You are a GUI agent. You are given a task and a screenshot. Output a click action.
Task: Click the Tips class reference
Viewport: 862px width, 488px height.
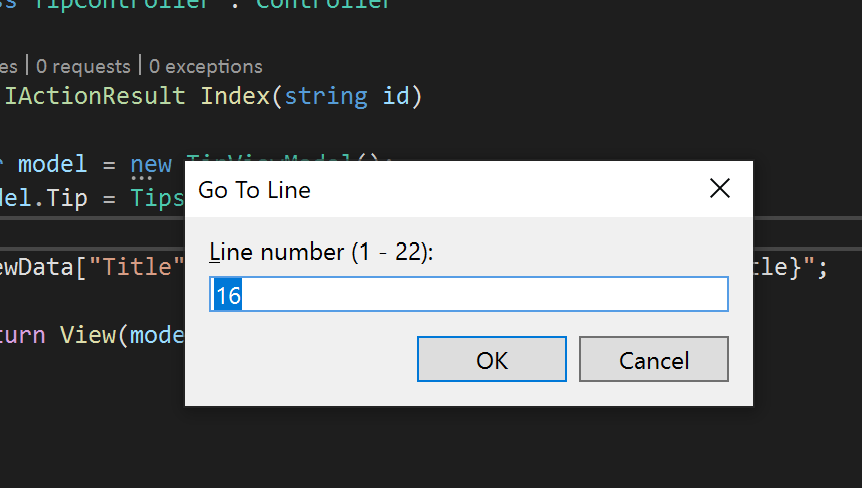[157, 198]
